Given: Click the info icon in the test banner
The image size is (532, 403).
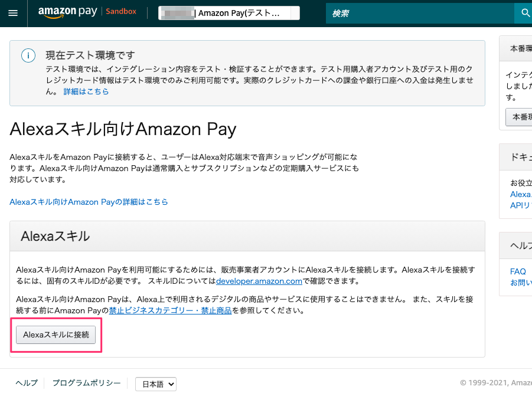Looking at the screenshot, I should (28, 55).
